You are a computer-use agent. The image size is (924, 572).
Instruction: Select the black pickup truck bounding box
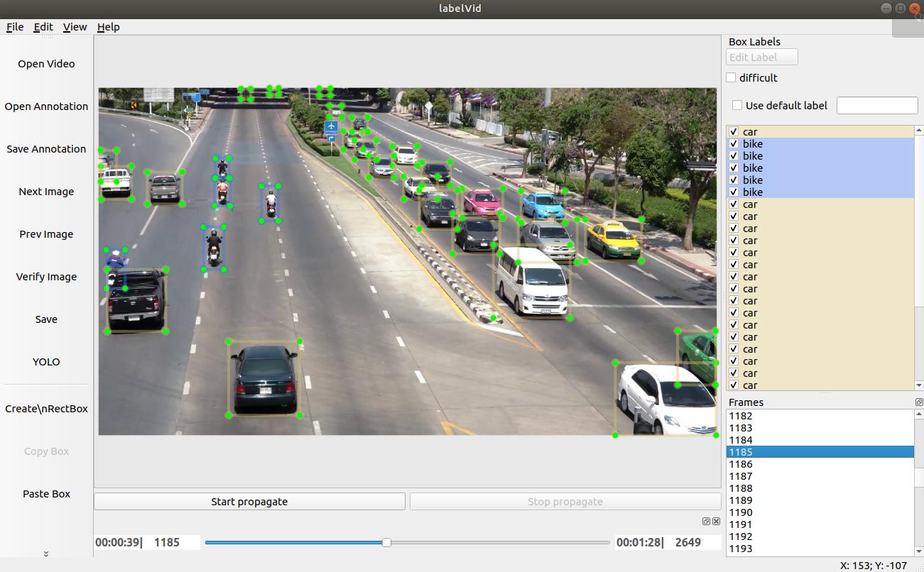pyautogui.click(x=136, y=300)
